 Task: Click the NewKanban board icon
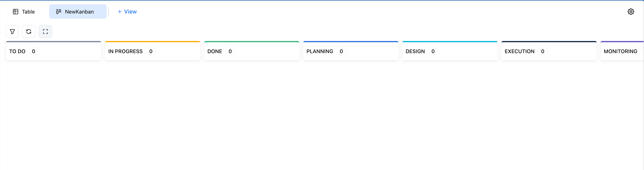coord(59,12)
